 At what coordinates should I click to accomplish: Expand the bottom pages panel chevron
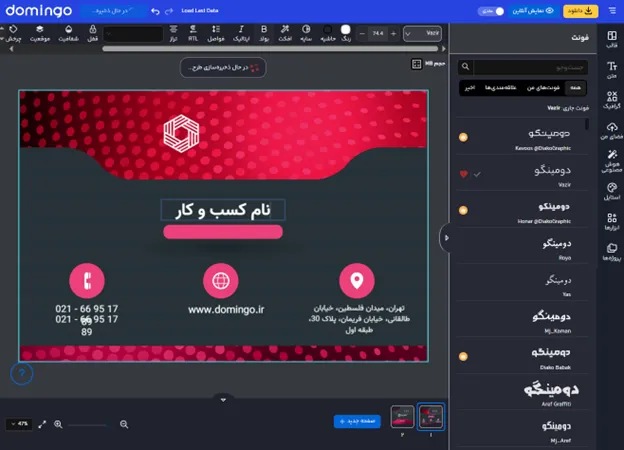coord(223,398)
